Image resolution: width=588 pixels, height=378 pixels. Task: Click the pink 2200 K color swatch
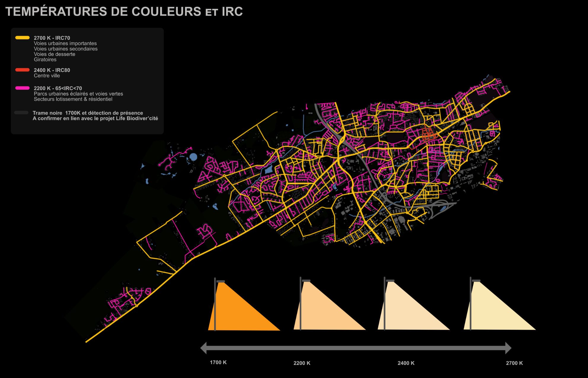click(22, 88)
